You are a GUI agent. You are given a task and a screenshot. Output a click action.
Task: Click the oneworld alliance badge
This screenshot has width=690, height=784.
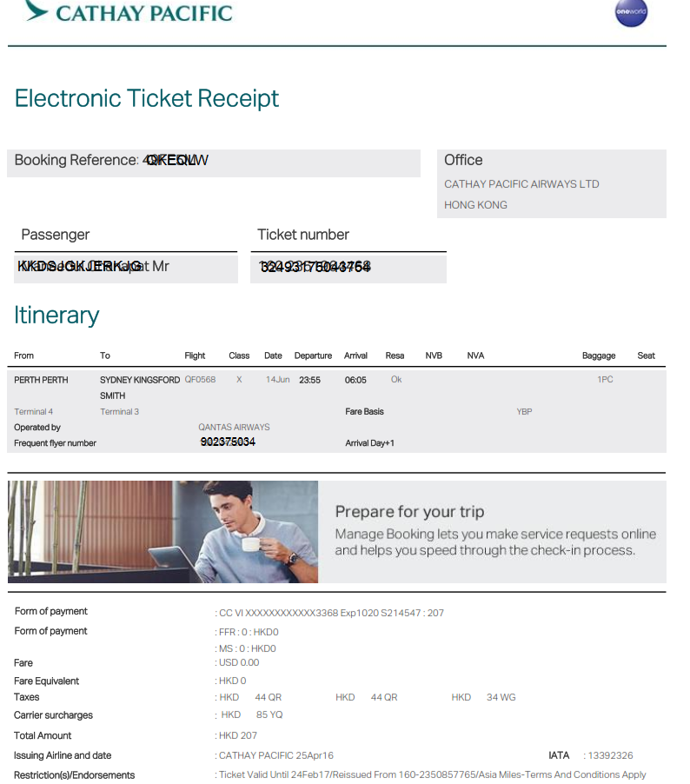(x=631, y=12)
